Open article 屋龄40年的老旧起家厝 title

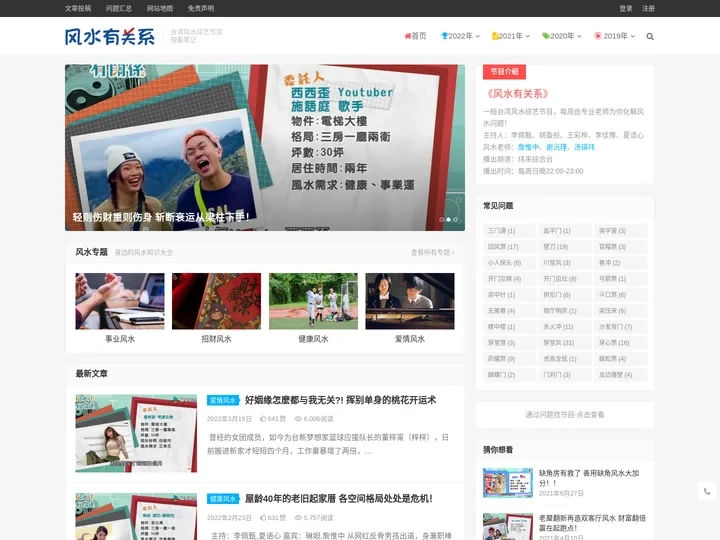pos(338,498)
